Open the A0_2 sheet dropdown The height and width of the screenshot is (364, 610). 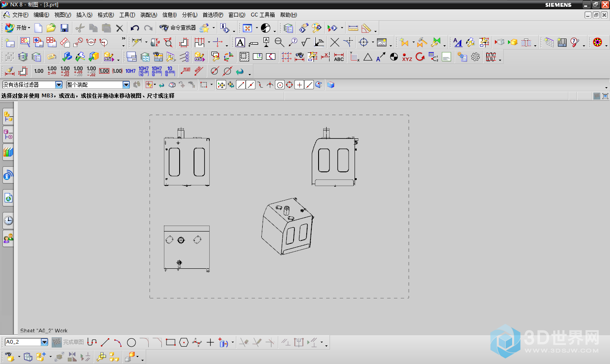click(44, 342)
